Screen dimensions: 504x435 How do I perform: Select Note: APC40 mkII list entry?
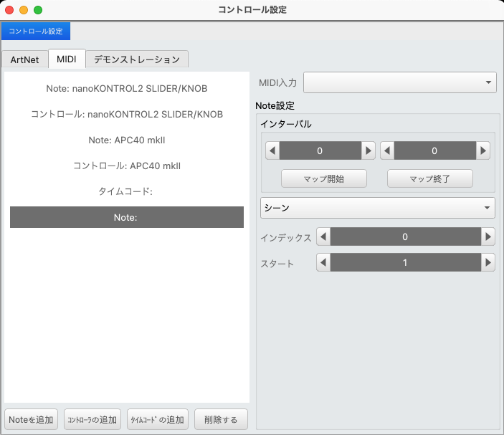point(127,140)
